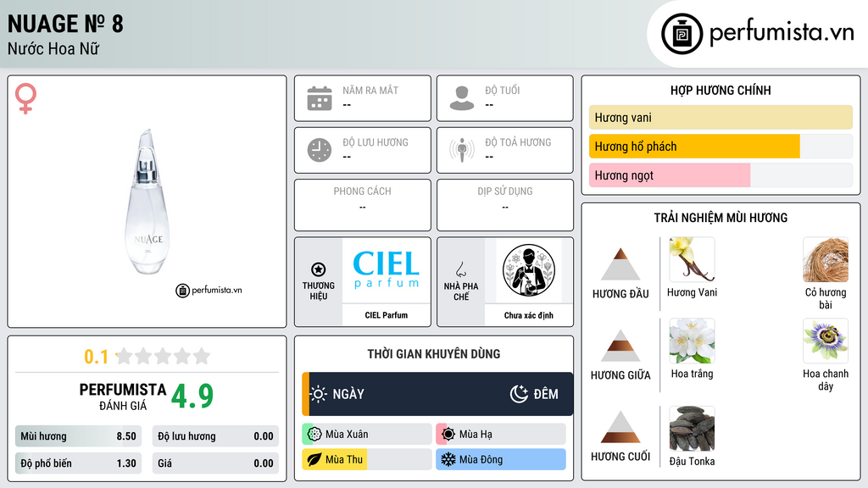Image resolution: width=868 pixels, height=488 pixels.
Task: Click the Độ lưu hương 0.00 score row
Action: [x=215, y=436]
